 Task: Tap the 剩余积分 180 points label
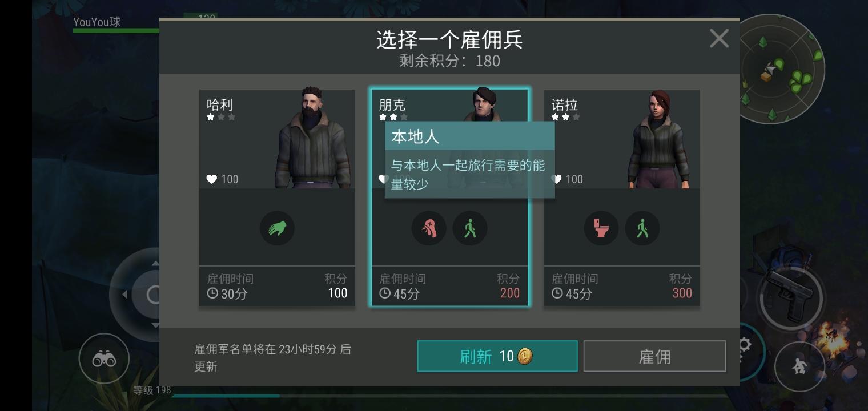coord(449,61)
